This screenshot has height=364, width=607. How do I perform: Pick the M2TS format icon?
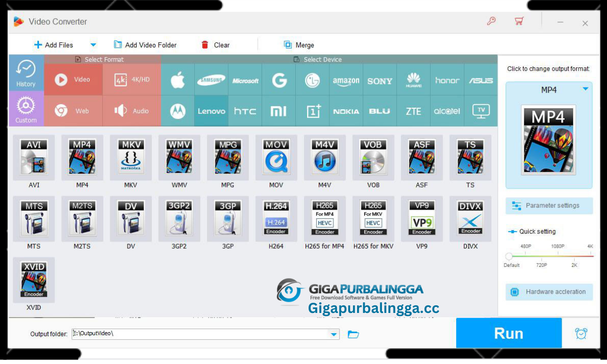click(82, 219)
